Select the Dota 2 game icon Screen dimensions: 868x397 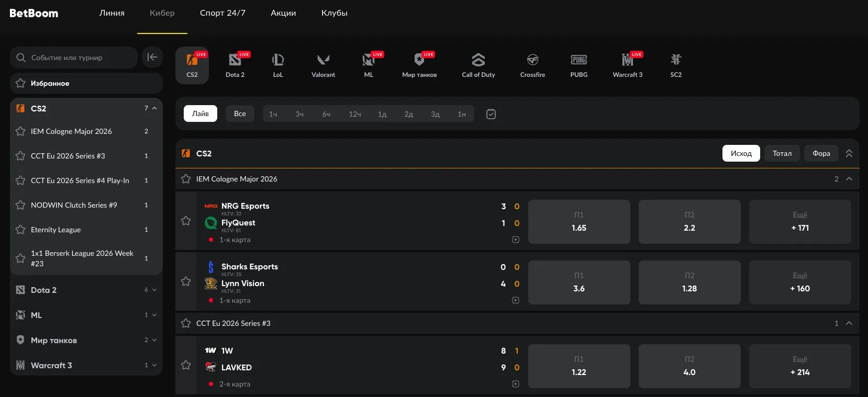(235, 65)
